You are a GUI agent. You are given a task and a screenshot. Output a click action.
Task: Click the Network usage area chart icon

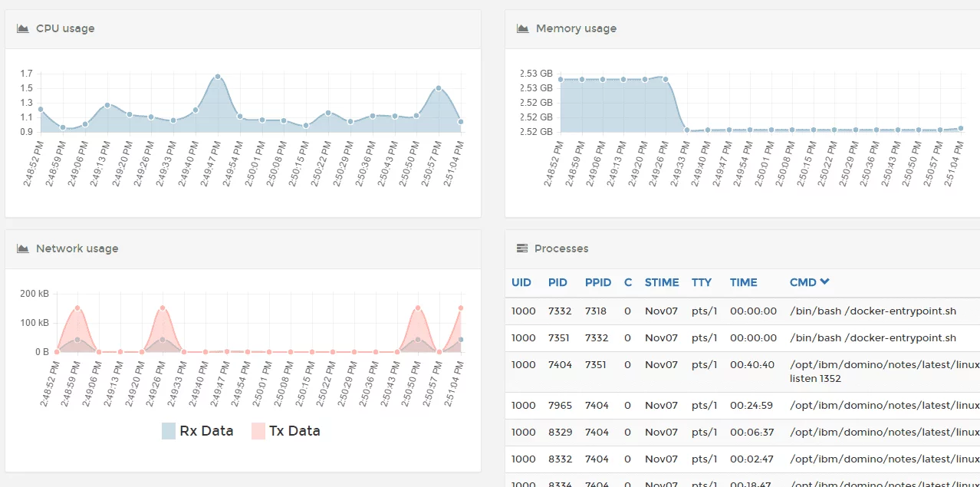tap(23, 248)
